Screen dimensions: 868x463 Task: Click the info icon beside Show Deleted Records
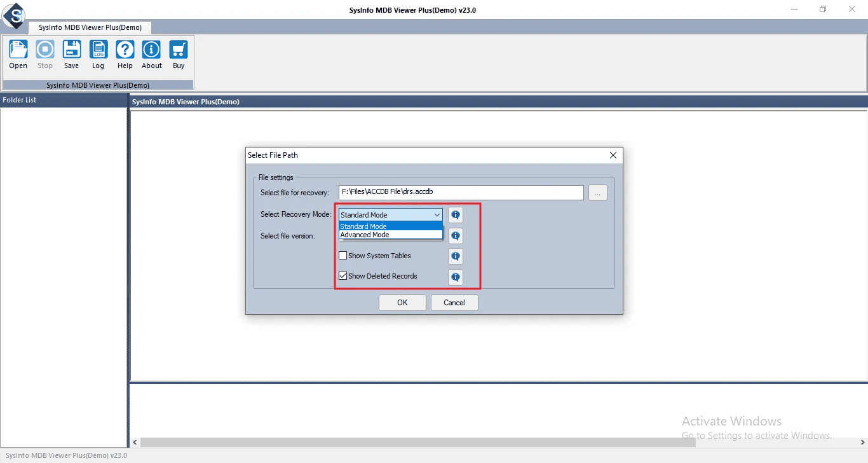[456, 277]
